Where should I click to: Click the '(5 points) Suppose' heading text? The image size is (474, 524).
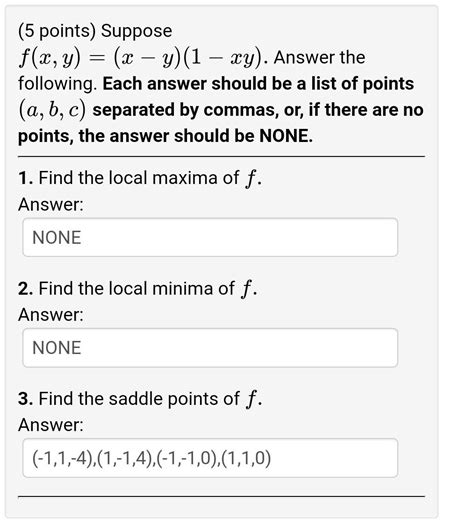pyautogui.click(x=95, y=31)
